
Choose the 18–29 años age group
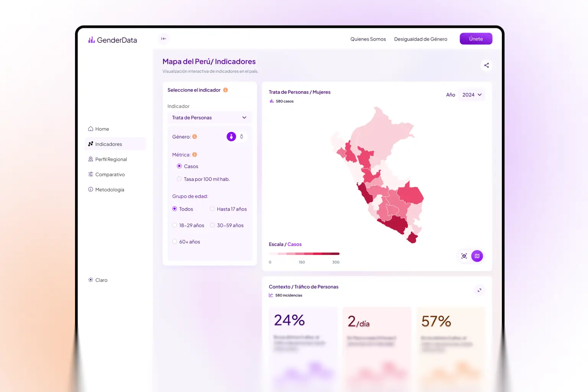[175, 225]
